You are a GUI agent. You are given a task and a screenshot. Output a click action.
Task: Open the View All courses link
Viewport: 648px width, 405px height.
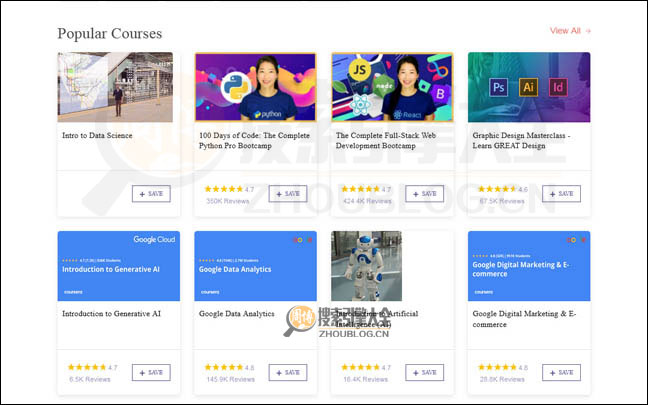570,31
